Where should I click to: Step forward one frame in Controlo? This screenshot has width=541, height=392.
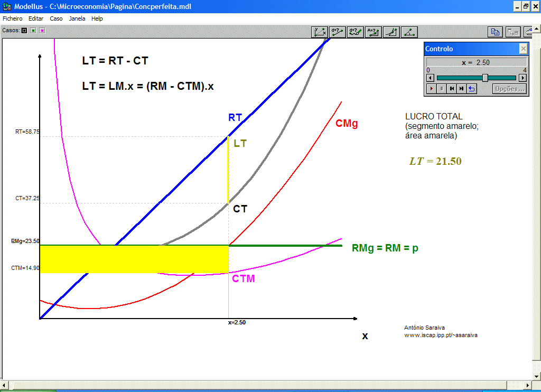[x=462, y=89]
